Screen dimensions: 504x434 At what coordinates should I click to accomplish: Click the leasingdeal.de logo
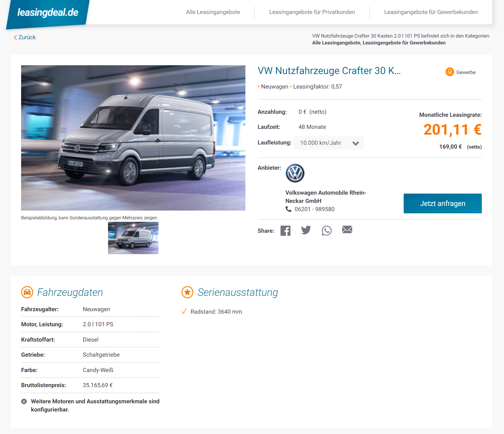tap(48, 13)
